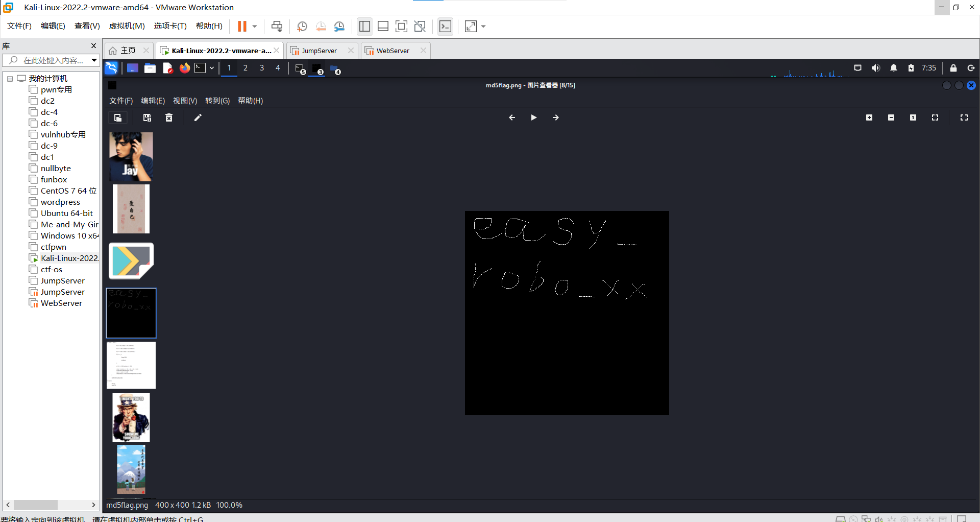Screen dimensions: 980x522
Task: Switch to workspace 4
Action: click(x=278, y=68)
